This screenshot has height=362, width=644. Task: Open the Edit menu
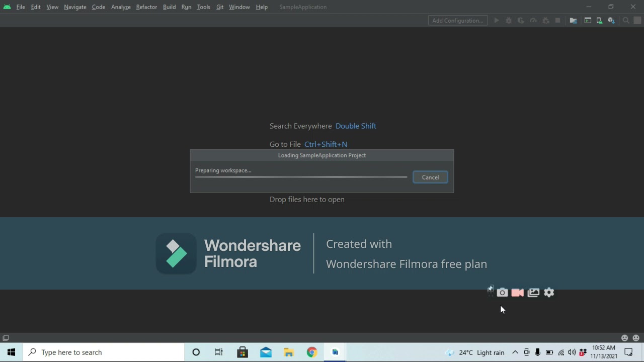point(36,7)
